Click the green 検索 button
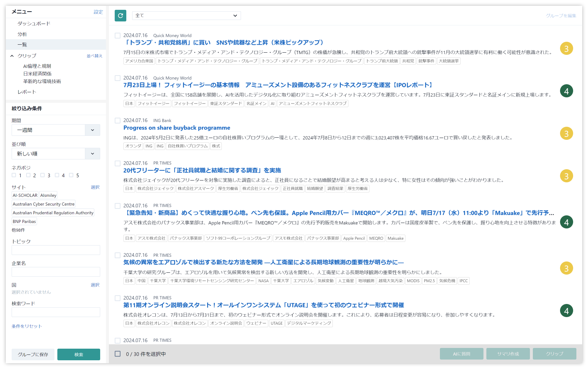588x369 pixels. (79, 354)
